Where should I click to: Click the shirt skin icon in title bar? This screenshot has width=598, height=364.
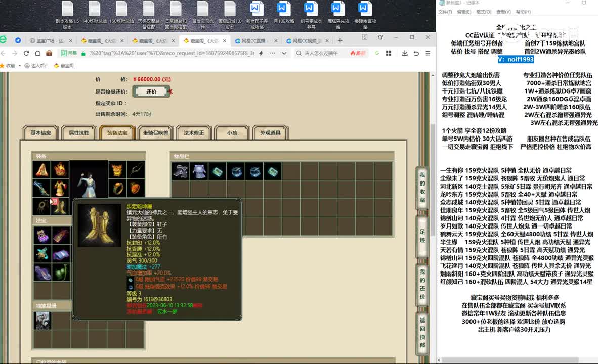point(380,37)
